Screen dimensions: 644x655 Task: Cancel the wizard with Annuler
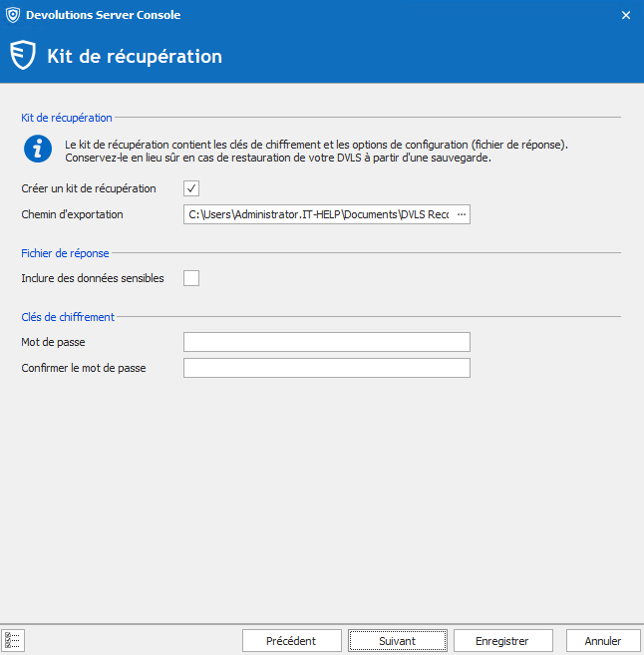click(x=603, y=641)
